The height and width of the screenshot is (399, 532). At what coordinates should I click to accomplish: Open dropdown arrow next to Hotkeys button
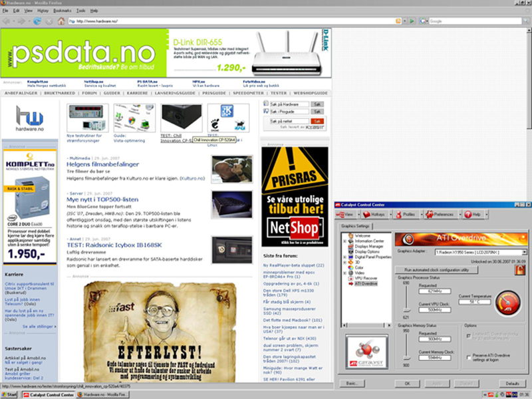pyautogui.click(x=390, y=214)
